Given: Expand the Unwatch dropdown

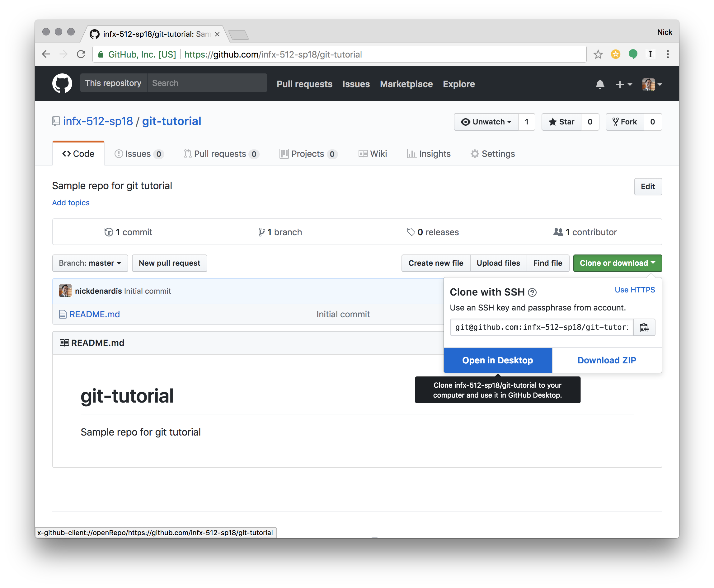Looking at the screenshot, I should click(486, 122).
